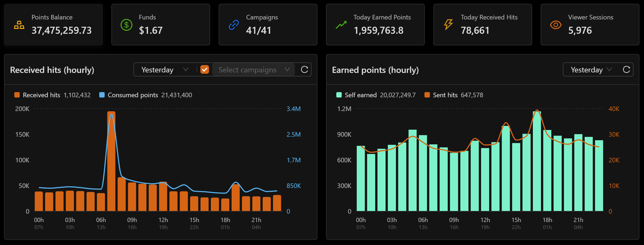Click the Viewer Sessions value 5,976
Image resolution: width=644 pixels, height=245 pixels.
580,31
